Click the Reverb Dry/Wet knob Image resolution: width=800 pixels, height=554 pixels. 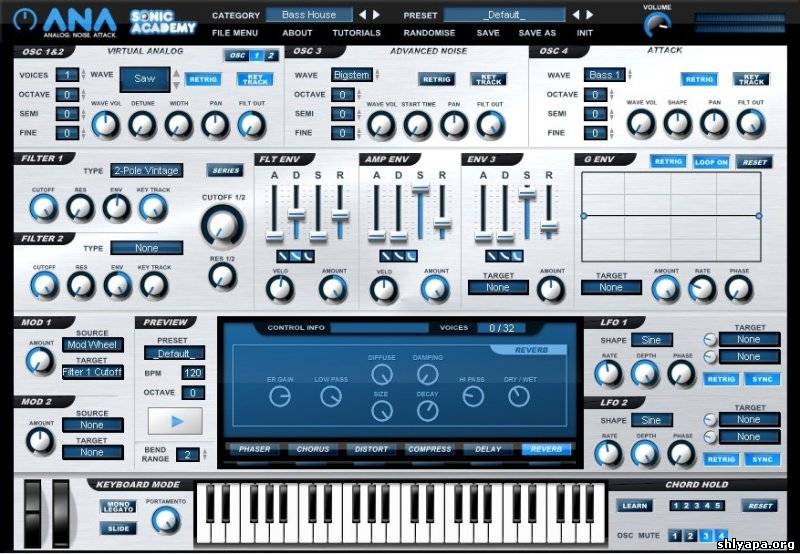tap(518, 396)
